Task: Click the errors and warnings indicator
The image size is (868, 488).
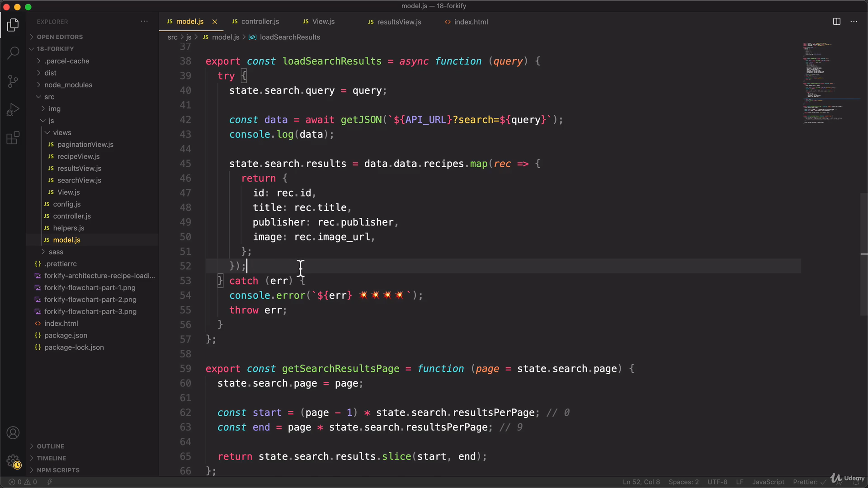Action: pyautogui.click(x=23, y=482)
